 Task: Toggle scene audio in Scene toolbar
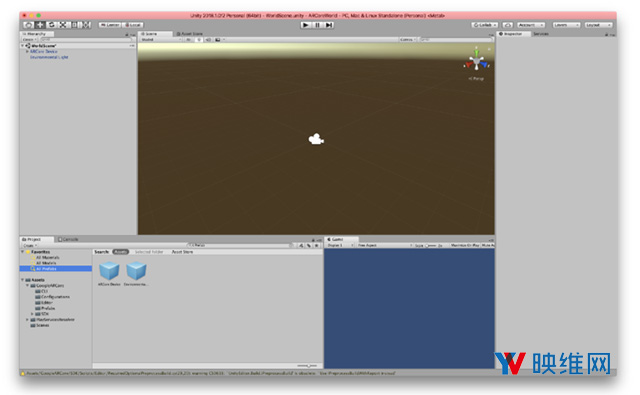tap(208, 40)
